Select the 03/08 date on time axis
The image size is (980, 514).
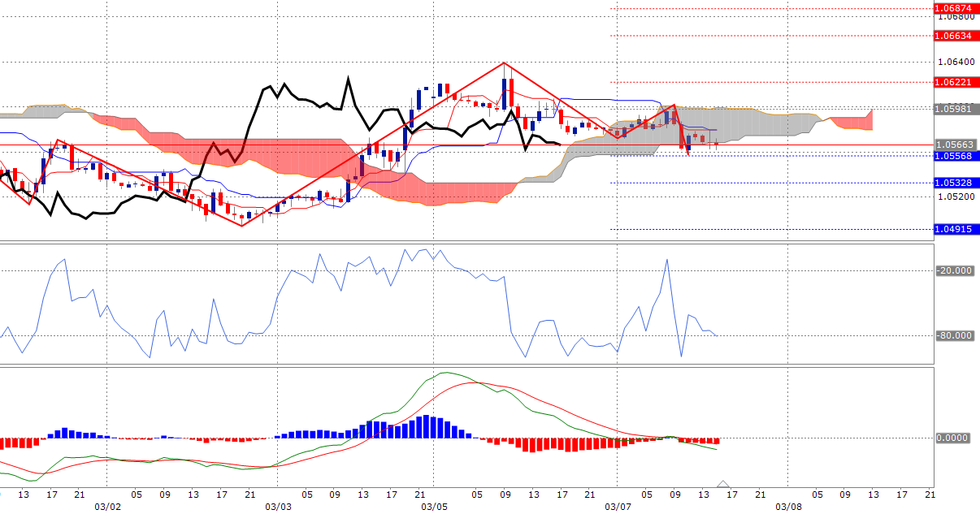pos(787,506)
